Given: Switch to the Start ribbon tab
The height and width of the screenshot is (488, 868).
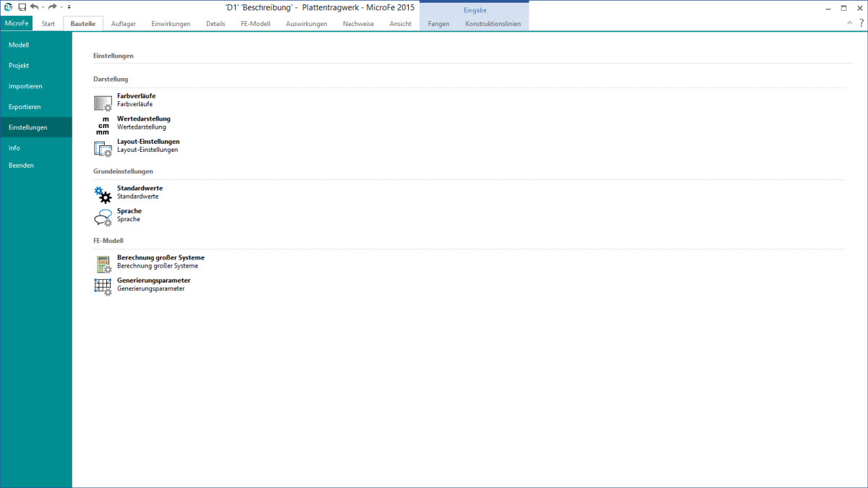Looking at the screenshot, I should 48,23.
